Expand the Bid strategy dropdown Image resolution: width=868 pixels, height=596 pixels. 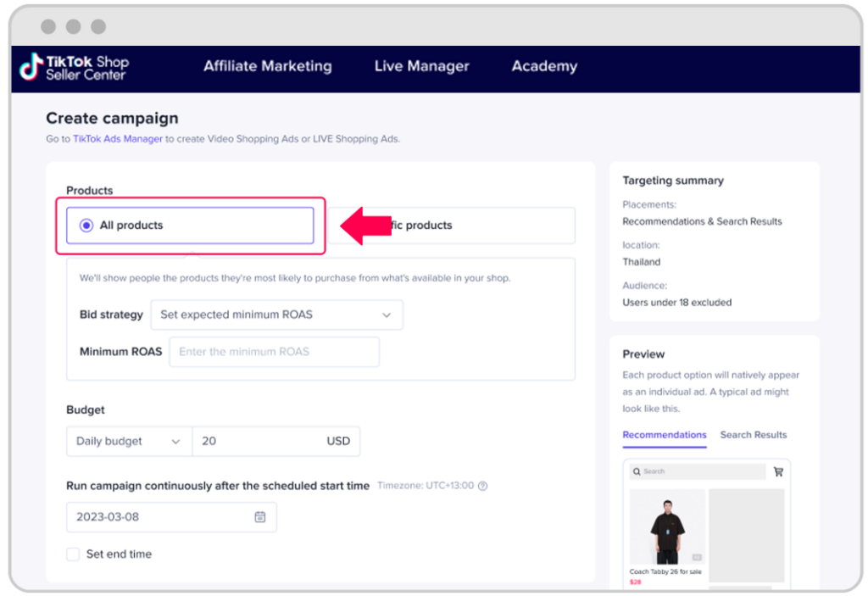tap(277, 315)
